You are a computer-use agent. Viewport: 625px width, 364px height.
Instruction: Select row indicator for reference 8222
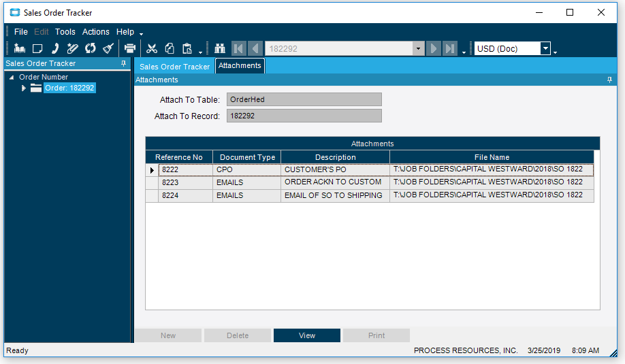152,170
